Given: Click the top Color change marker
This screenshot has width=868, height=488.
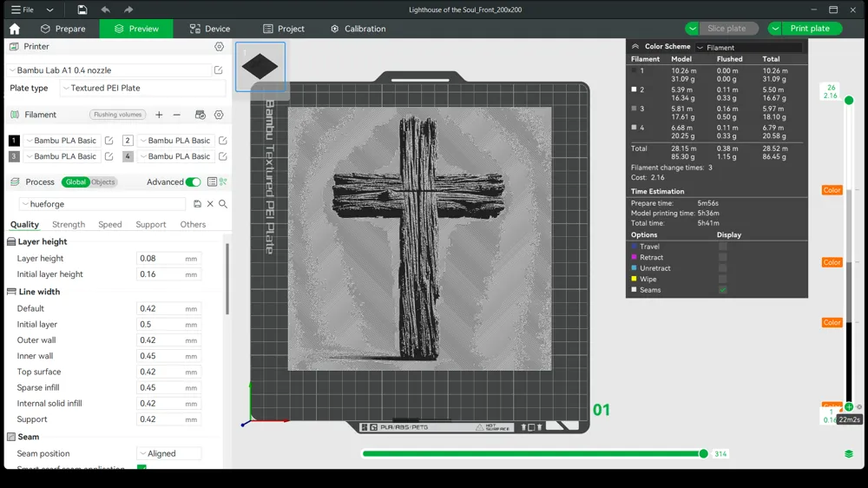Looking at the screenshot, I should coord(832,190).
